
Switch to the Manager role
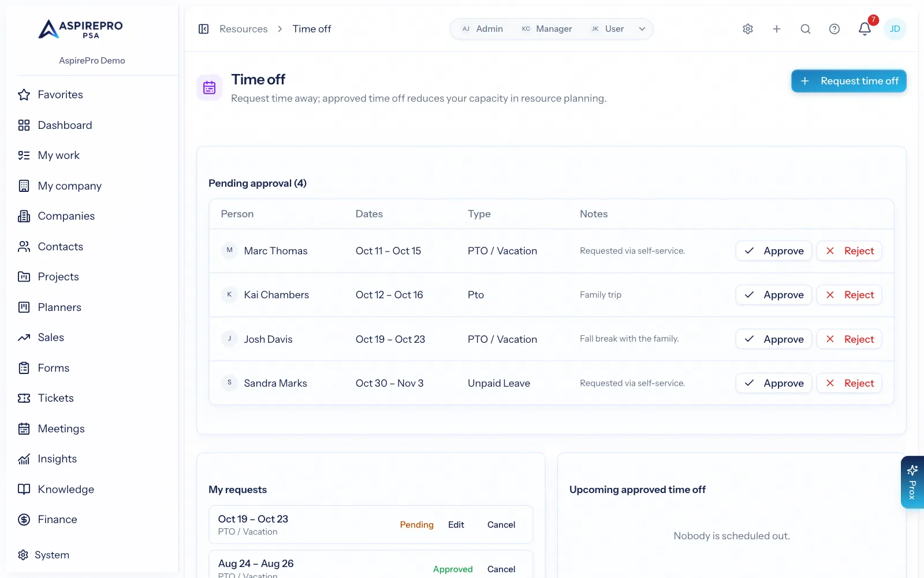point(546,29)
